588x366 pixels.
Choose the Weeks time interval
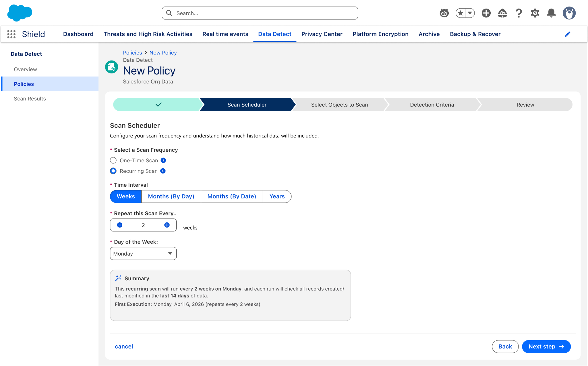(x=126, y=196)
